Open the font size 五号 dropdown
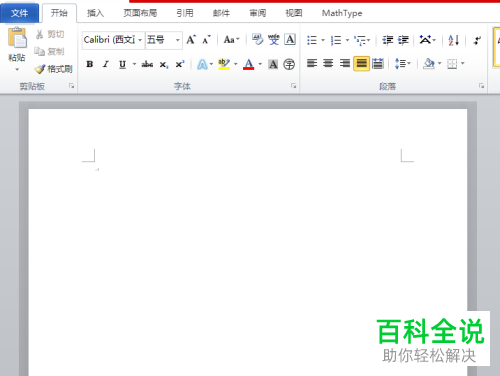Image resolution: width=500 pixels, height=376 pixels. 178,40
